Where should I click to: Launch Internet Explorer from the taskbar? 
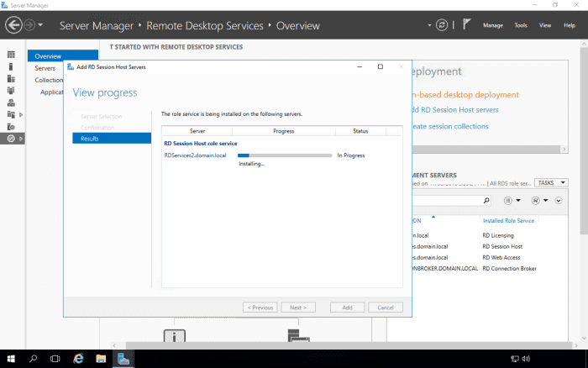pyautogui.click(x=78, y=359)
